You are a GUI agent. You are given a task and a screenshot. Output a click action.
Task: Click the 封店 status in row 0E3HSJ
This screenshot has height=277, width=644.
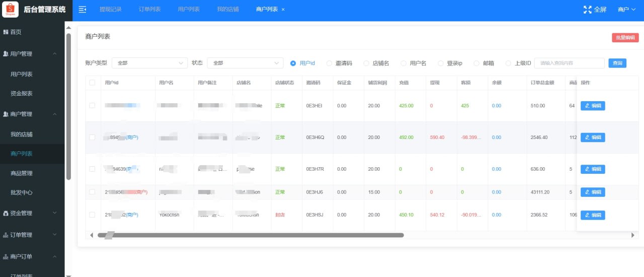coord(280,215)
